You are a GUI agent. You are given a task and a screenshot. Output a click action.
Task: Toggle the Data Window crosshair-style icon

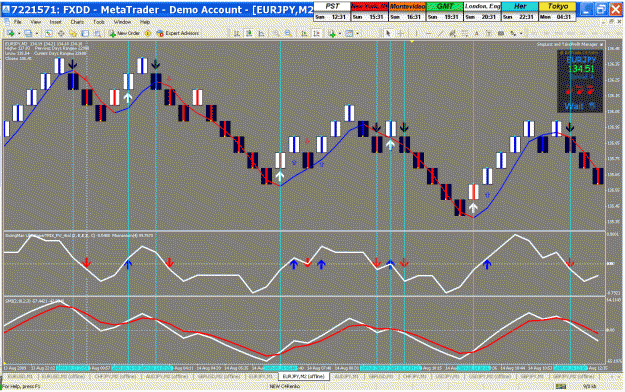pyautogui.click(x=61, y=33)
